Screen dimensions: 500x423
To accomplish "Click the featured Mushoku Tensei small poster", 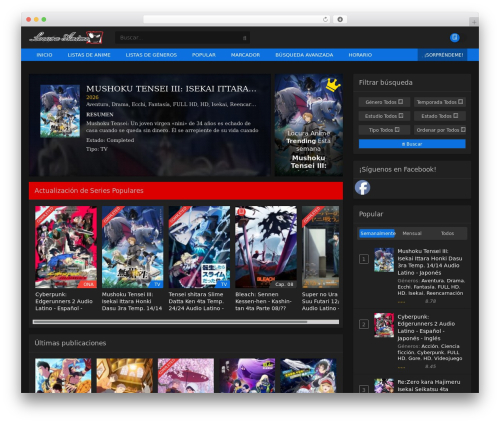I will coord(60,111).
